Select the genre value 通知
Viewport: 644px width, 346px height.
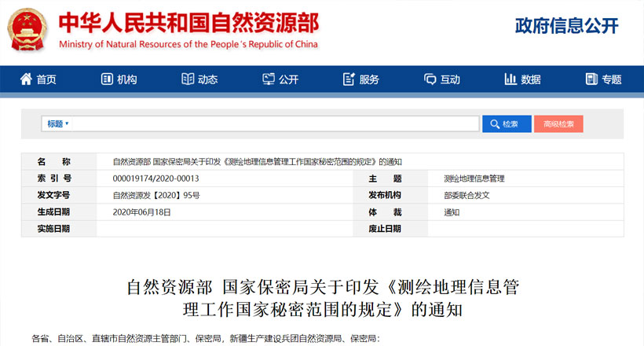coord(452,212)
